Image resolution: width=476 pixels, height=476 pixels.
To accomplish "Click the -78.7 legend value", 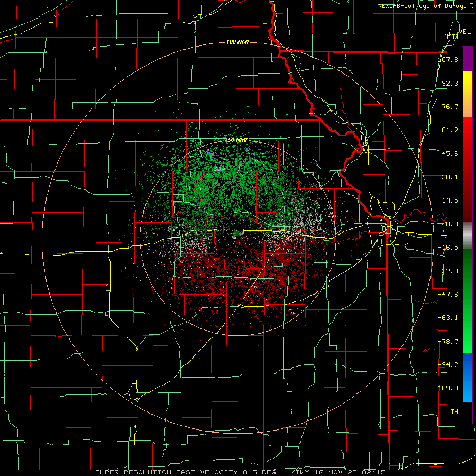I will point(448,342).
